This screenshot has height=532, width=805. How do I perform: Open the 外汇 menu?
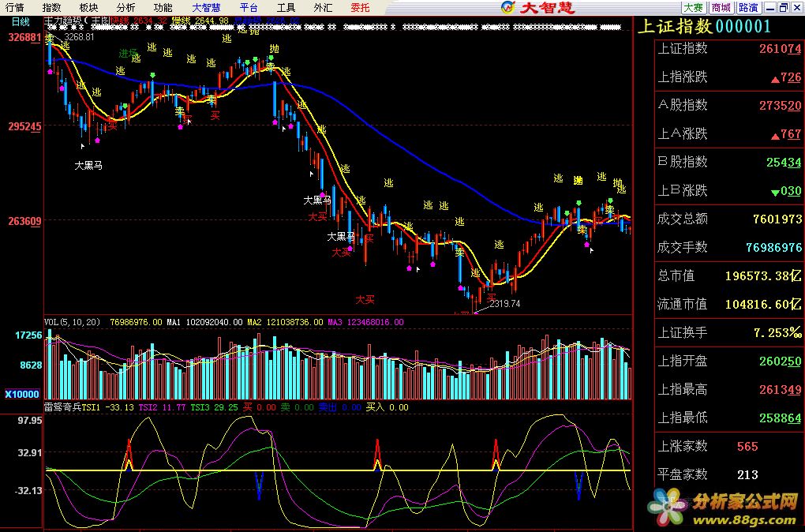click(x=323, y=8)
